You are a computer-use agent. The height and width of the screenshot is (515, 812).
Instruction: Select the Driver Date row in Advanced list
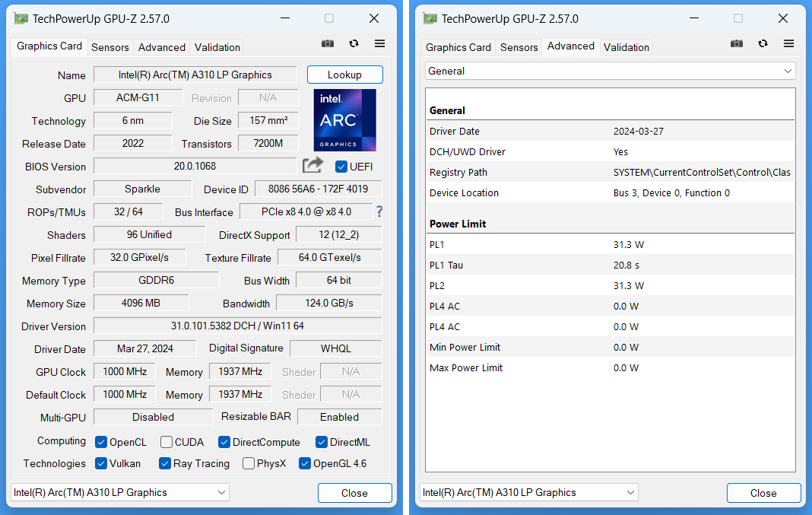tap(610, 131)
